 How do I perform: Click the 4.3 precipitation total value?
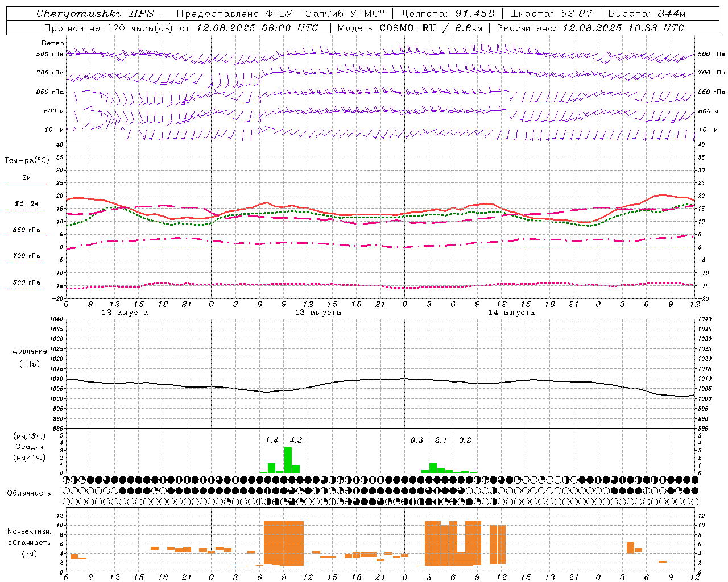[x=296, y=440]
